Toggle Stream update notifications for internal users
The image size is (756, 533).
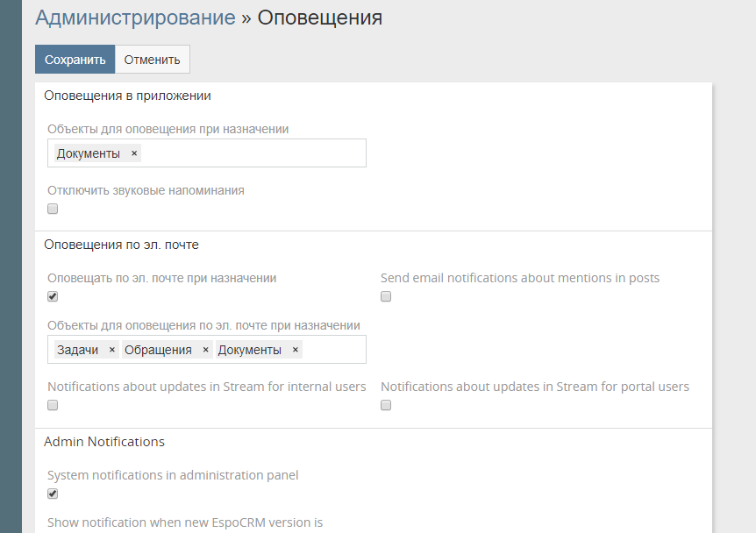53,405
